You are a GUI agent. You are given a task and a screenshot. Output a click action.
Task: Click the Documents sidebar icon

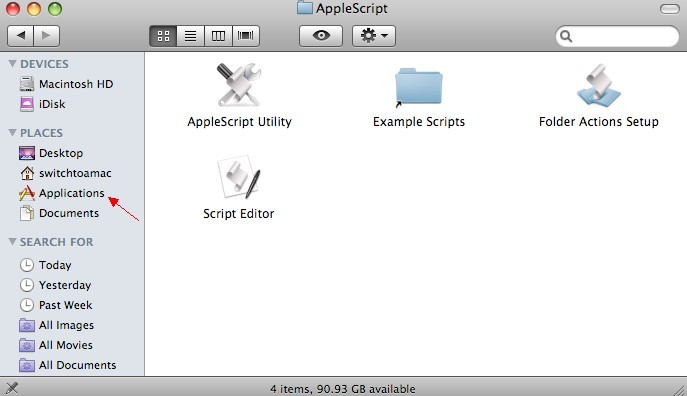[27, 213]
